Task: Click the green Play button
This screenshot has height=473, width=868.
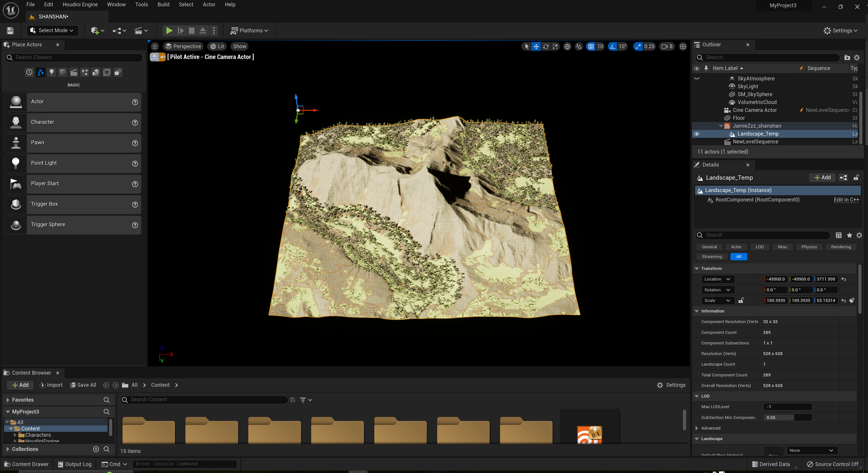Action: [169, 31]
